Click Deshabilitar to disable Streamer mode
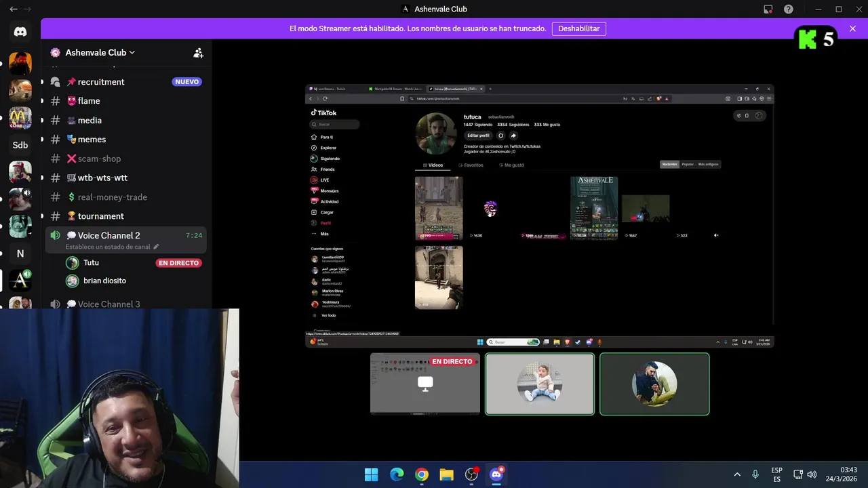This screenshot has width=868, height=488. point(579,28)
